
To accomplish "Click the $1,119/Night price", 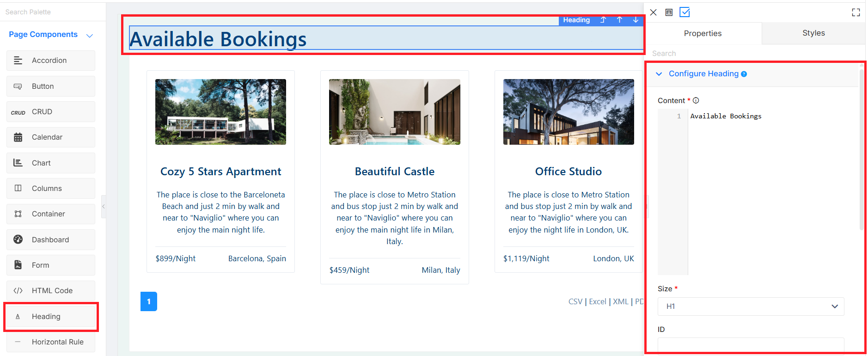I will pyautogui.click(x=526, y=258).
